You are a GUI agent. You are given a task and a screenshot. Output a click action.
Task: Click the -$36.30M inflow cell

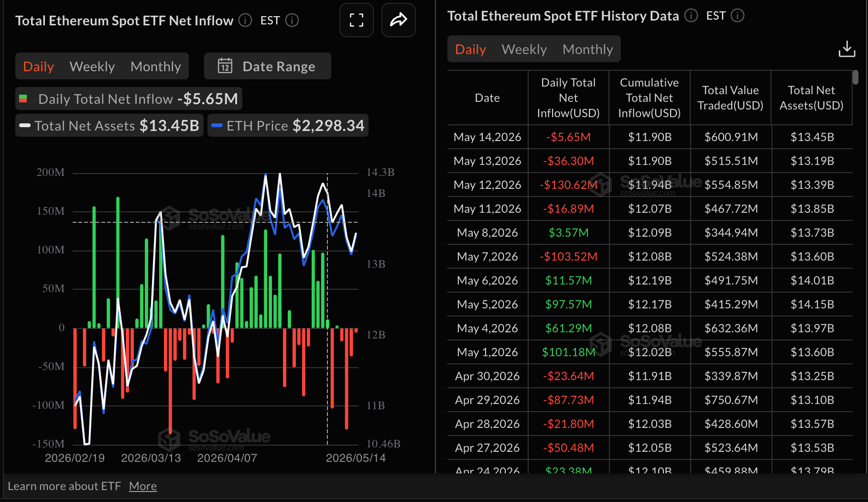[568, 161]
